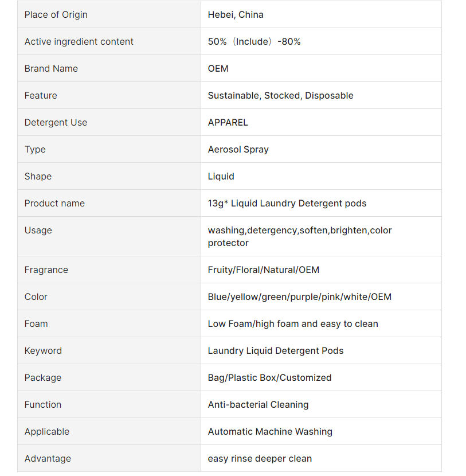Select the Active ingredient content label
Screen dimensions: 466x476
pos(79,42)
